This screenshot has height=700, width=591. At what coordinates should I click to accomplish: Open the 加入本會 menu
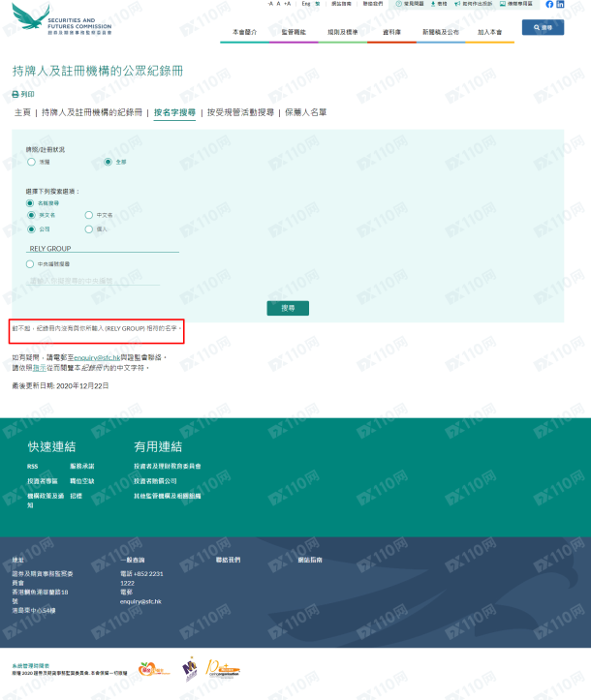(489, 32)
